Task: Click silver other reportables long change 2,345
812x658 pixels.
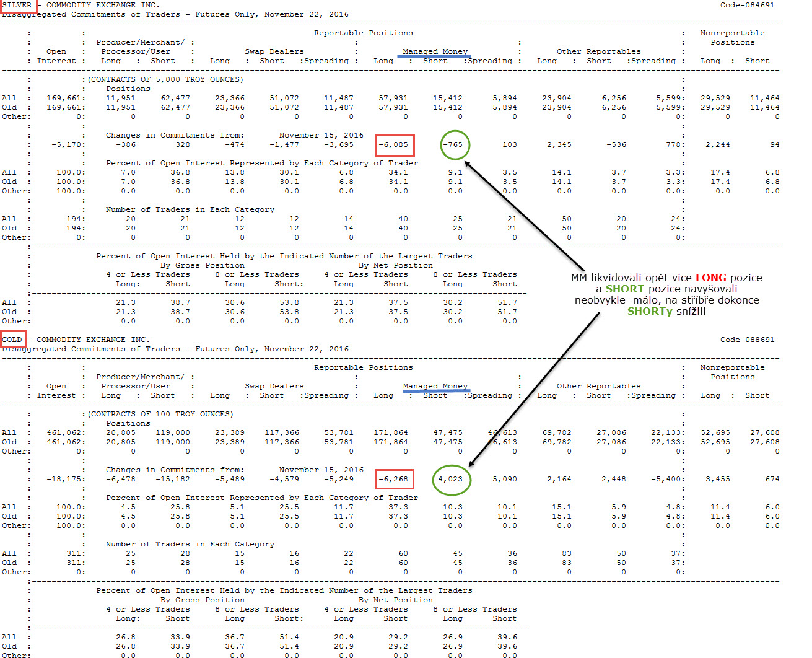Action: pos(559,144)
